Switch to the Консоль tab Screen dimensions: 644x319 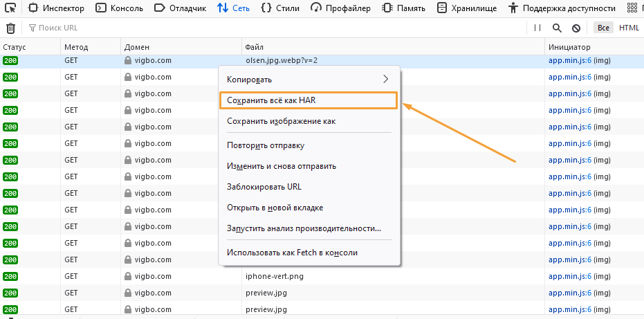click(119, 8)
